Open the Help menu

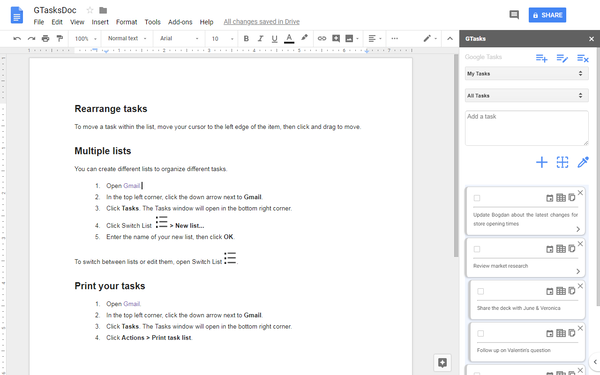206,22
